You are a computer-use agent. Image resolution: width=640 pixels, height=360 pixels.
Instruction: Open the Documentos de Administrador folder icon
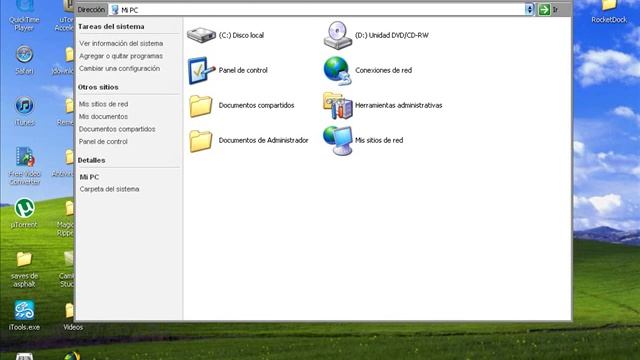pos(201,141)
